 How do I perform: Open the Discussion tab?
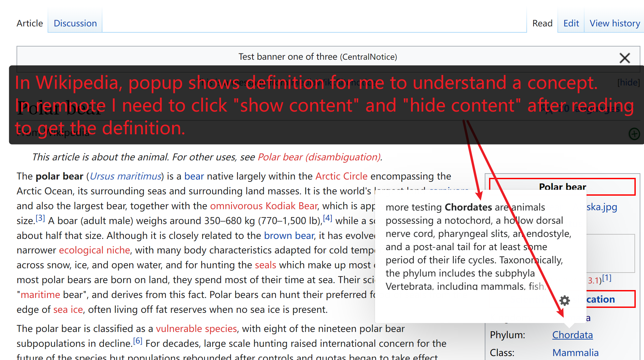click(75, 23)
